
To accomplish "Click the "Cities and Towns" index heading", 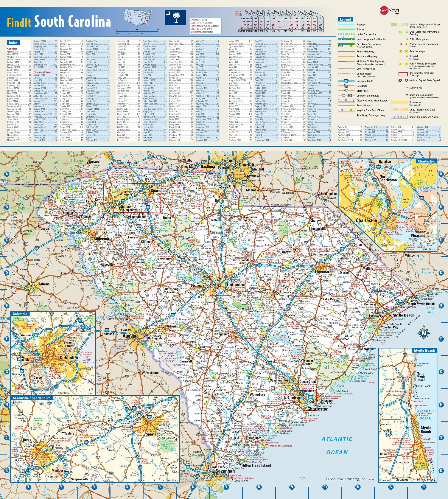I will (x=43, y=72).
